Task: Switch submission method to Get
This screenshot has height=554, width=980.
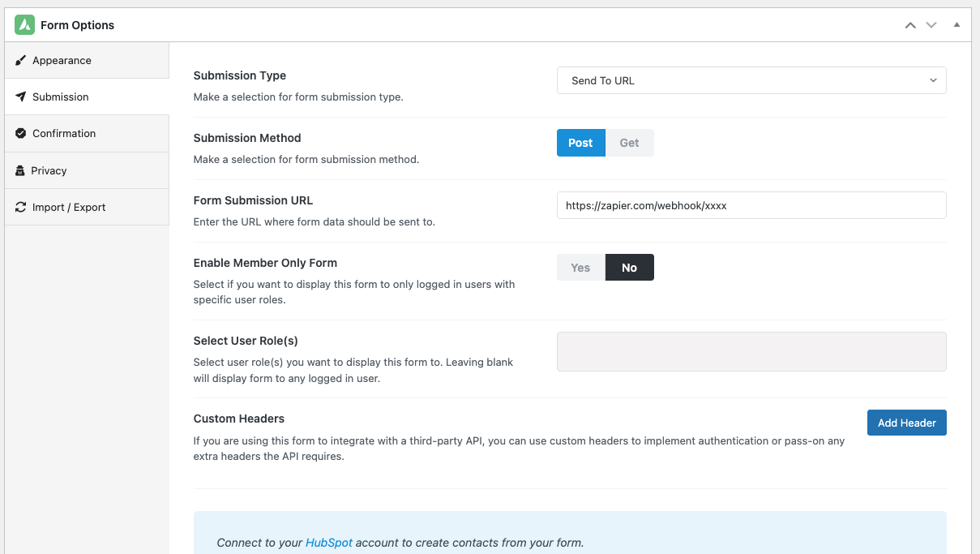Action: (629, 143)
